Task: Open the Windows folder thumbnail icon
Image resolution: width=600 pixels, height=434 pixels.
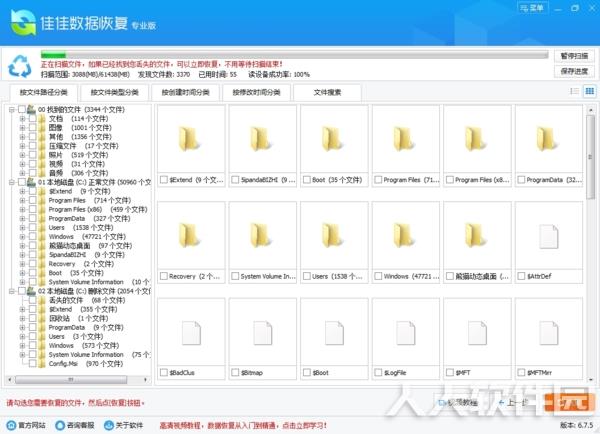Action: [403, 235]
